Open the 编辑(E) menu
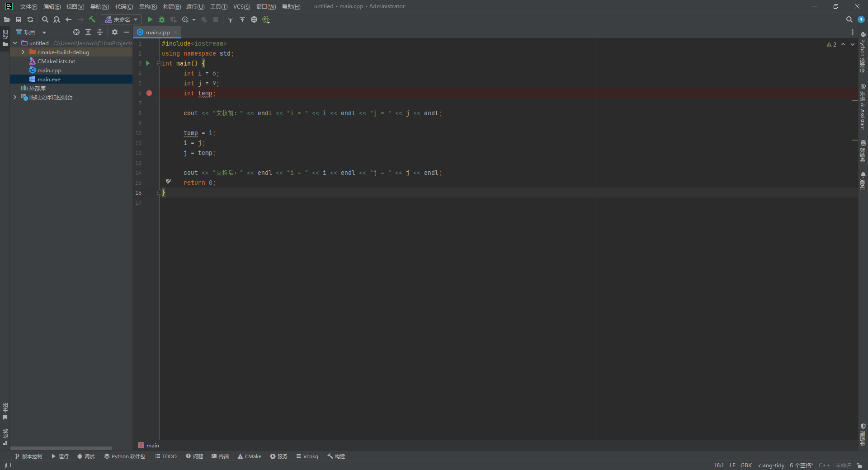 [x=52, y=6]
